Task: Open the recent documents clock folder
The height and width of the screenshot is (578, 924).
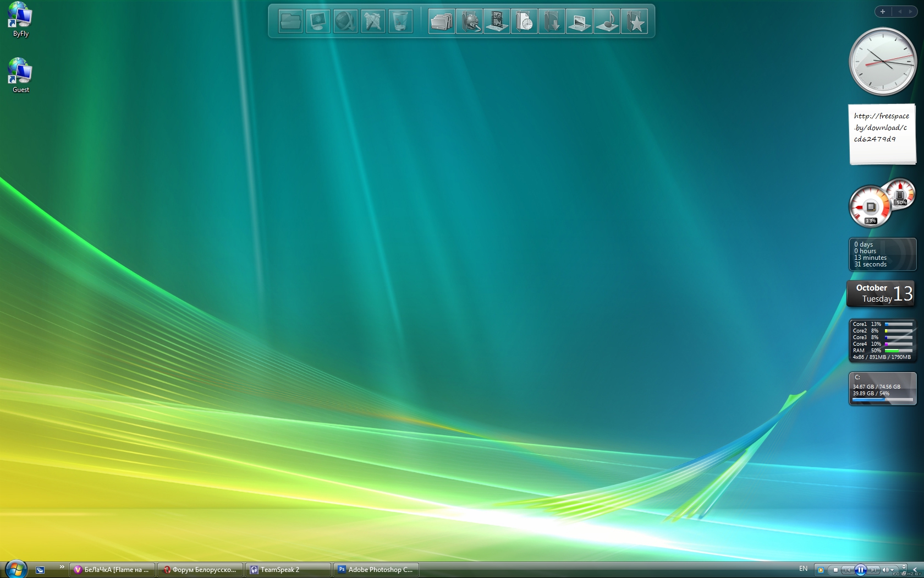Action: tap(524, 21)
